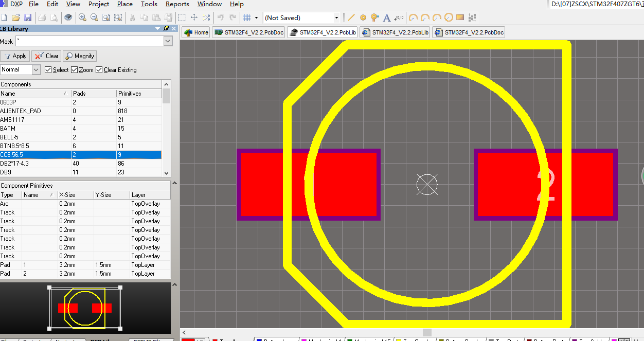Viewport: 644px width, 341px height.
Task: Zoom to selected area tool
Action: [118, 17]
